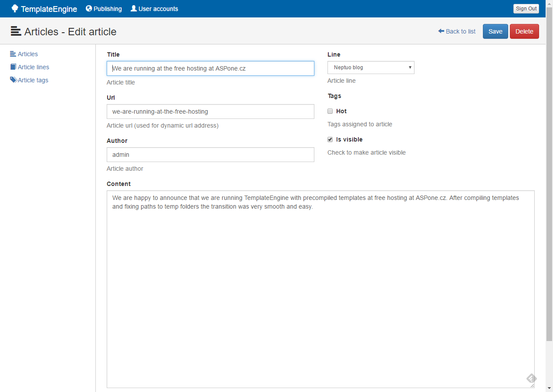Image resolution: width=553 pixels, height=392 pixels.
Task: Click the TemplateEngine tree logo icon
Action: click(x=15, y=9)
